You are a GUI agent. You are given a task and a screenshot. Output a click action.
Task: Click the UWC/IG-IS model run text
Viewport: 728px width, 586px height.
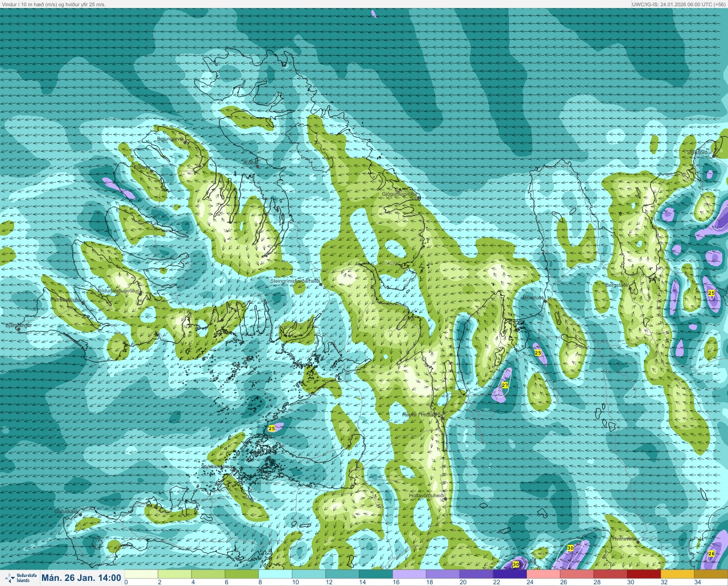679,4
